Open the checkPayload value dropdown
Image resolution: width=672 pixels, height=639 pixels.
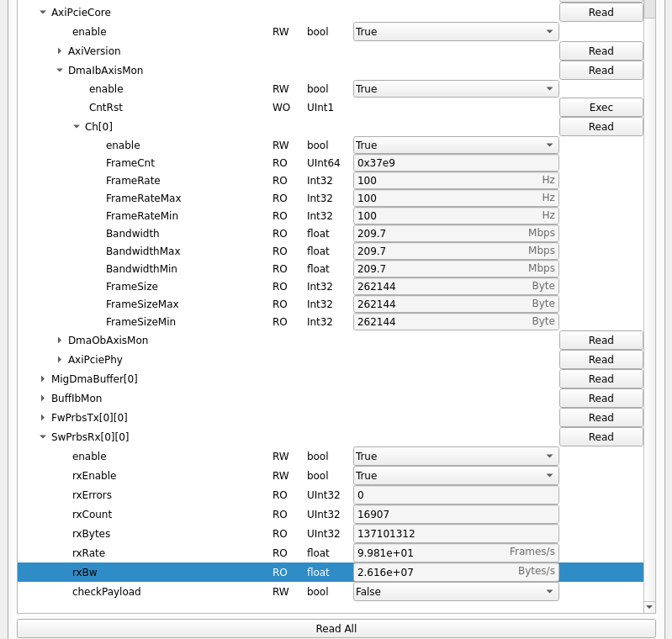455,592
